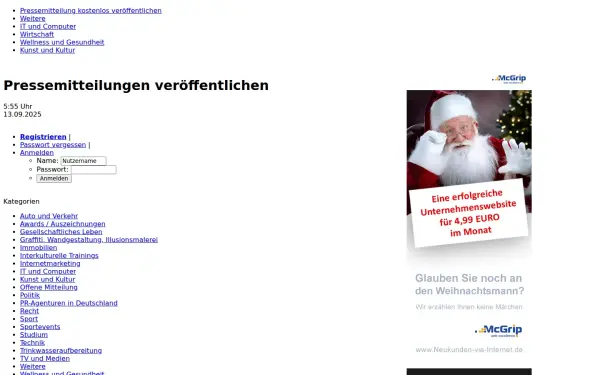Open 'Kunst und Kultur' in Kategorien list
Viewport: 600px width, 375px height.
(47, 279)
